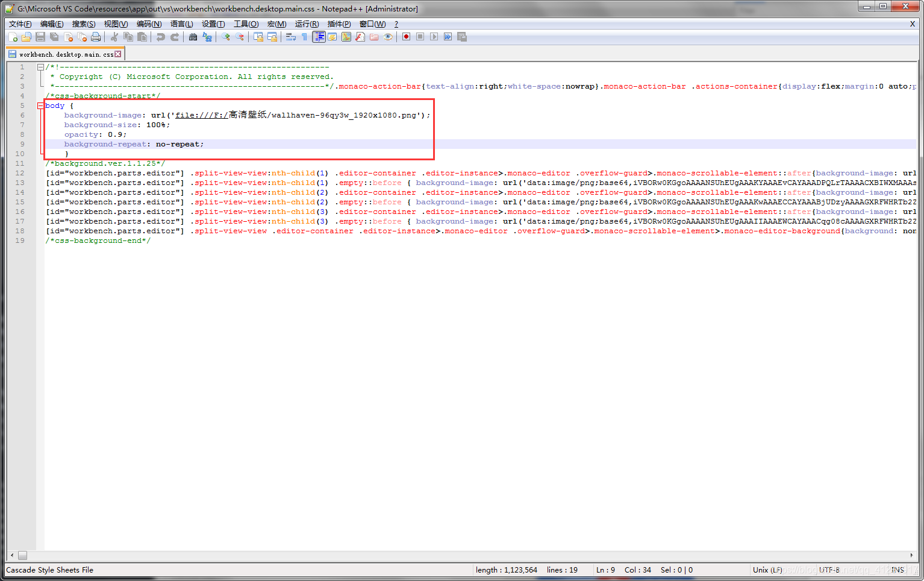Click the Playback macro icon
This screenshot has width=924, height=581.
click(x=434, y=37)
